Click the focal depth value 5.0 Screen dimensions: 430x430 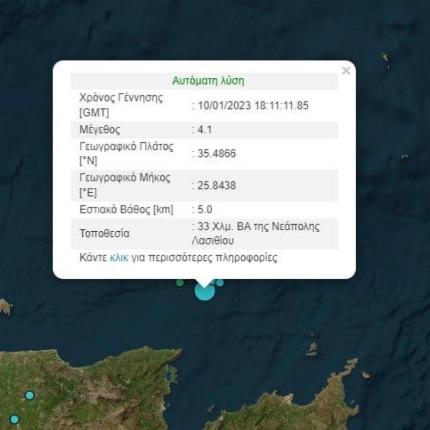(x=205, y=209)
